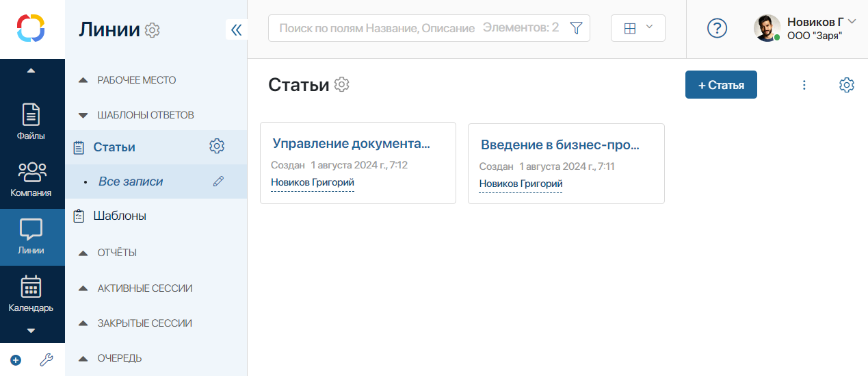868x376 pixels.
Task: Click creation date 1 августа 2024 г., 7:11
Action: click(x=567, y=166)
